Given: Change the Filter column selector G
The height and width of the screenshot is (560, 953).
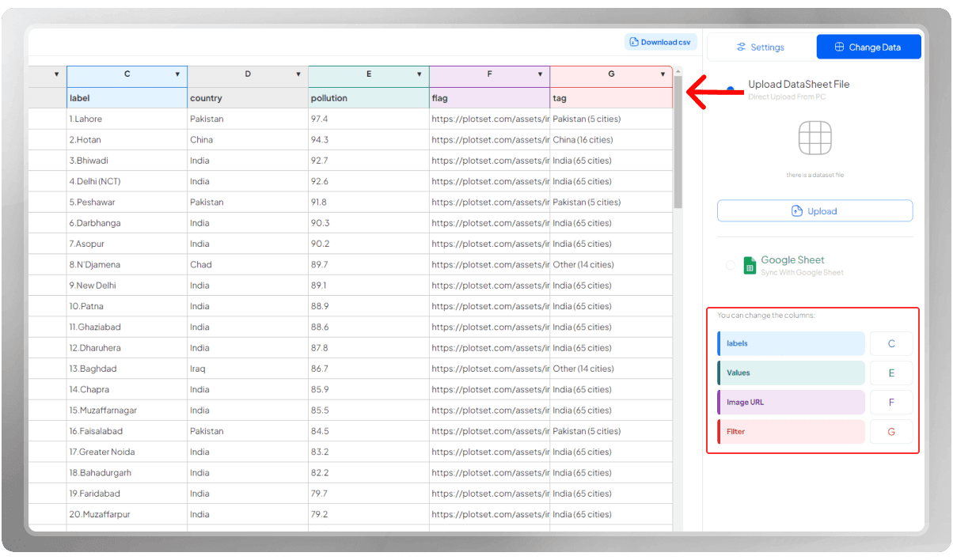Looking at the screenshot, I should point(891,432).
